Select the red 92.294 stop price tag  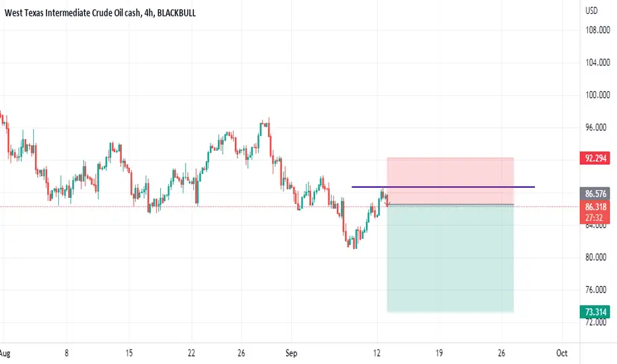coord(595,158)
